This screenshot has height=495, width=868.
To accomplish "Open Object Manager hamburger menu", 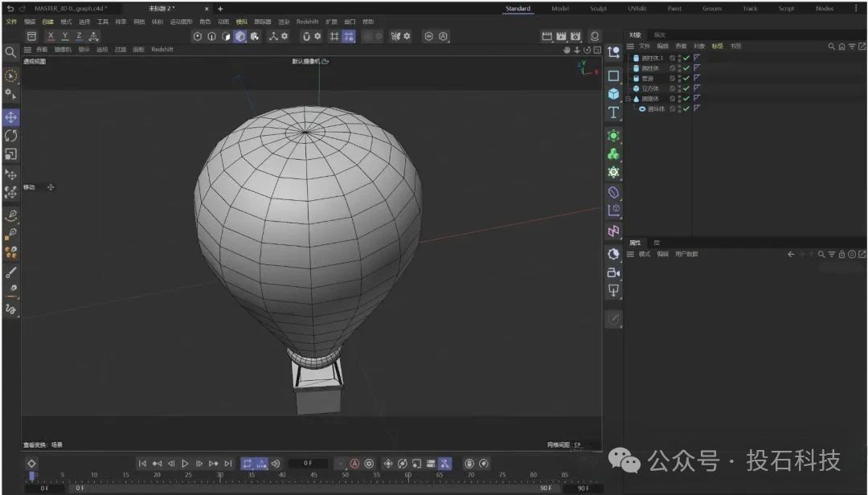I will click(631, 46).
